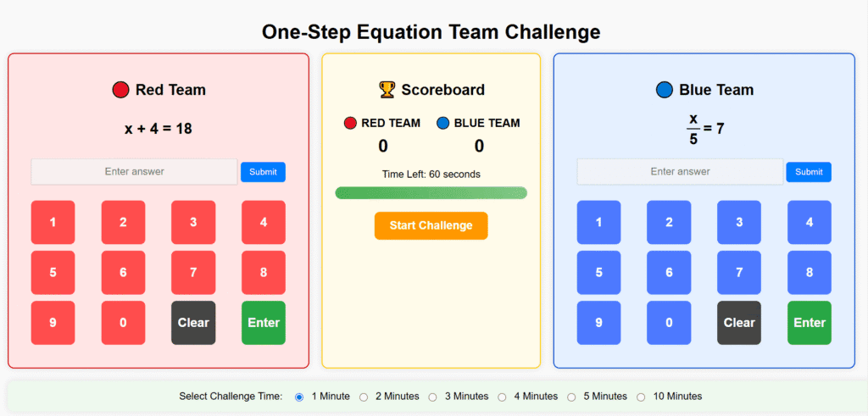868x416 pixels.
Task: Tap number 0 on Blue Team keypad
Action: pos(669,323)
